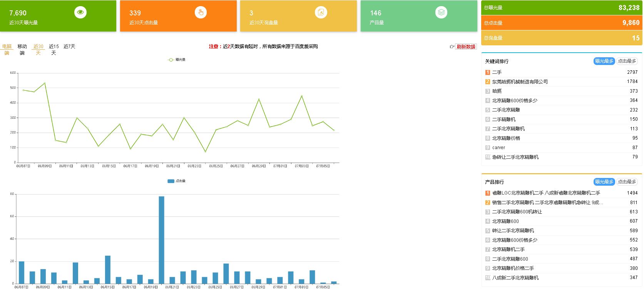Click the 刷新数据 button

coord(466,47)
